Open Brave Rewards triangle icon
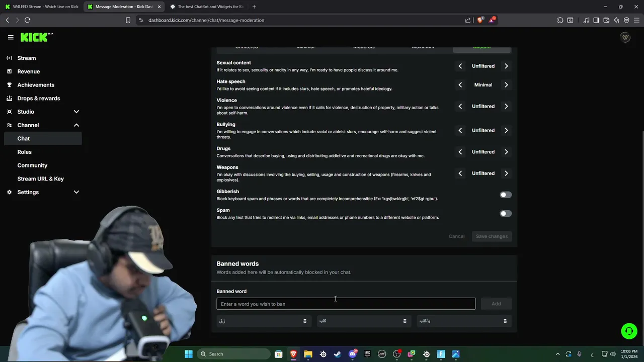This screenshot has height=362, width=644. (492, 20)
